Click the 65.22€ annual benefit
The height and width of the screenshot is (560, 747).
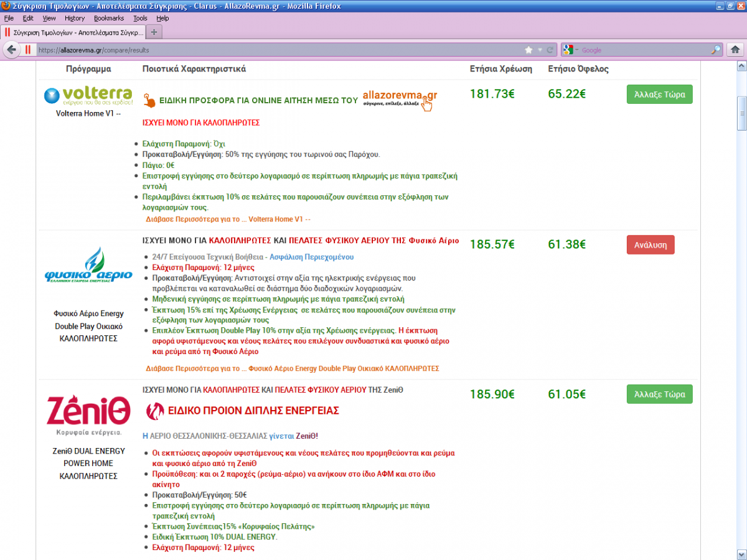[567, 94]
